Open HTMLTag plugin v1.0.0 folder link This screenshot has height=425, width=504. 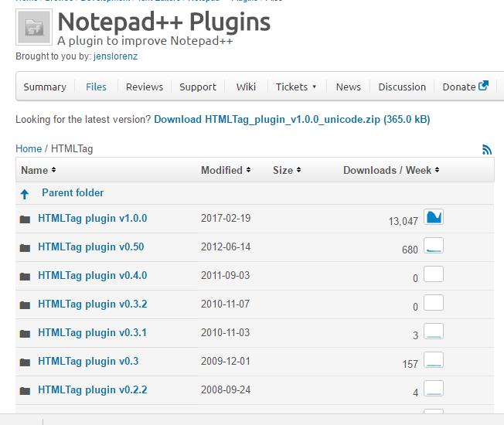click(93, 219)
